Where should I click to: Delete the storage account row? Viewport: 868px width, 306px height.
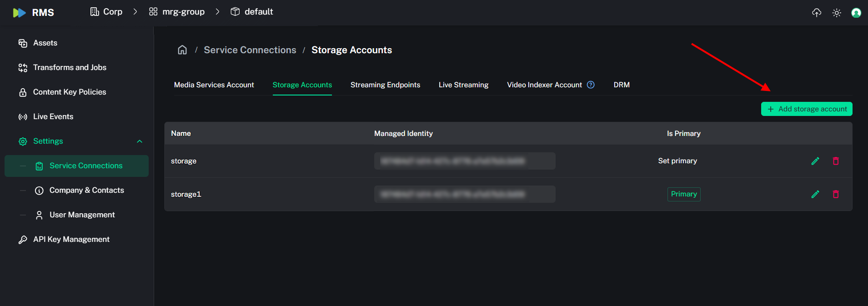click(x=836, y=161)
